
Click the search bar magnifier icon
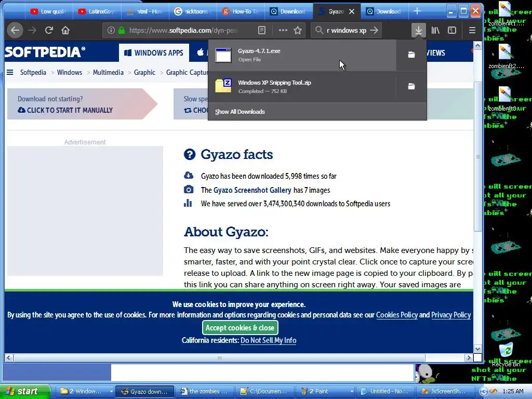pos(319,30)
